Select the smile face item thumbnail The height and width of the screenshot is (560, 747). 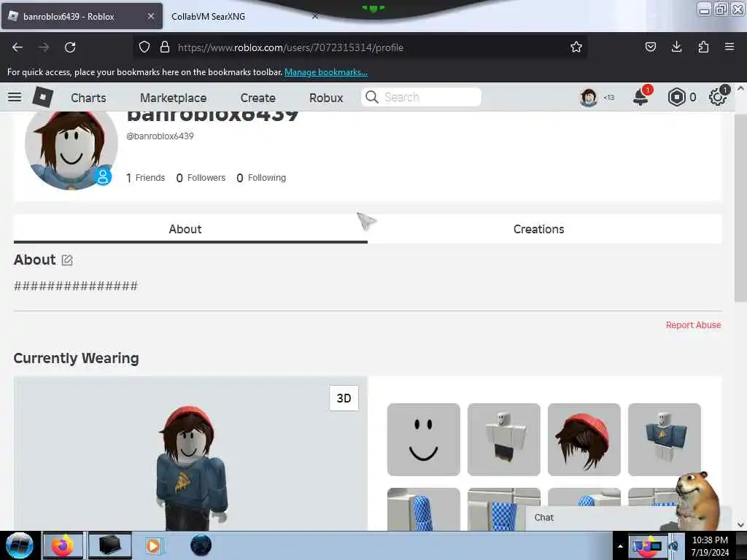424,439
